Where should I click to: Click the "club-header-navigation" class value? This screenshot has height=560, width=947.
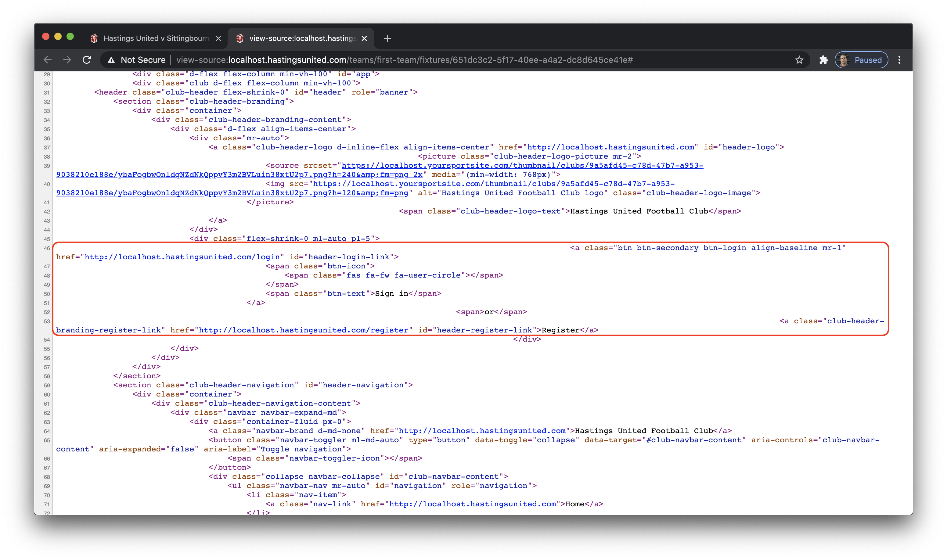[242, 385]
